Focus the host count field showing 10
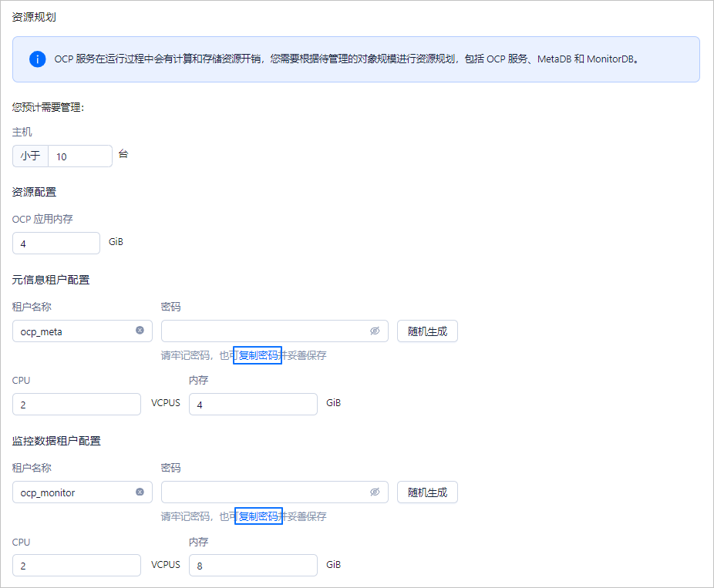714x588 pixels. pyautogui.click(x=80, y=156)
